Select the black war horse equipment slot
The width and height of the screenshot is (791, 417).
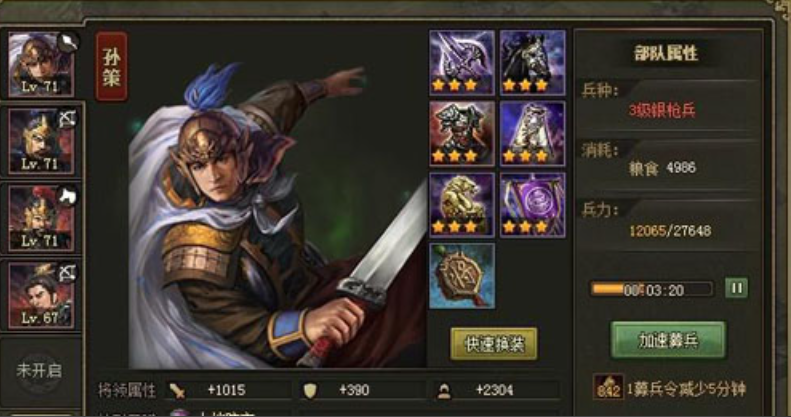(x=533, y=63)
